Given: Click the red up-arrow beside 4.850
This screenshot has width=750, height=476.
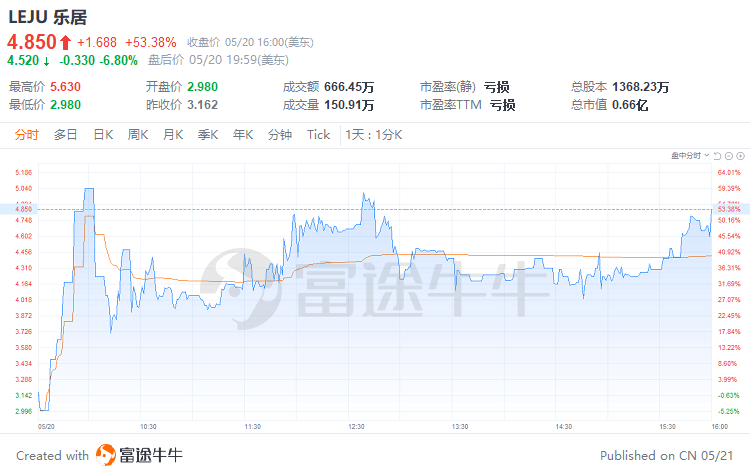Looking at the screenshot, I should [x=66, y=43].
